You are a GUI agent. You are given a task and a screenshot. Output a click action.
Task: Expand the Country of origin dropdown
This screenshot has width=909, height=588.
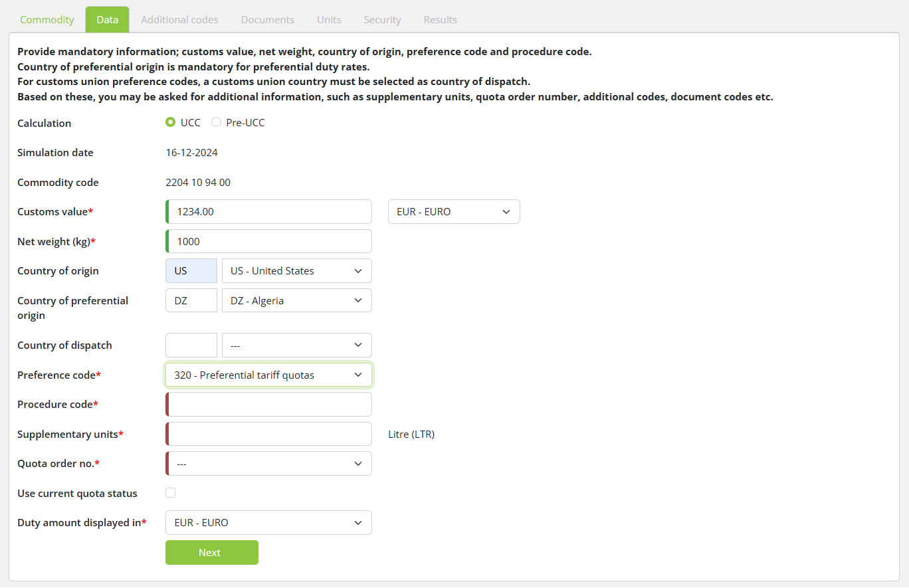(296, 271)
